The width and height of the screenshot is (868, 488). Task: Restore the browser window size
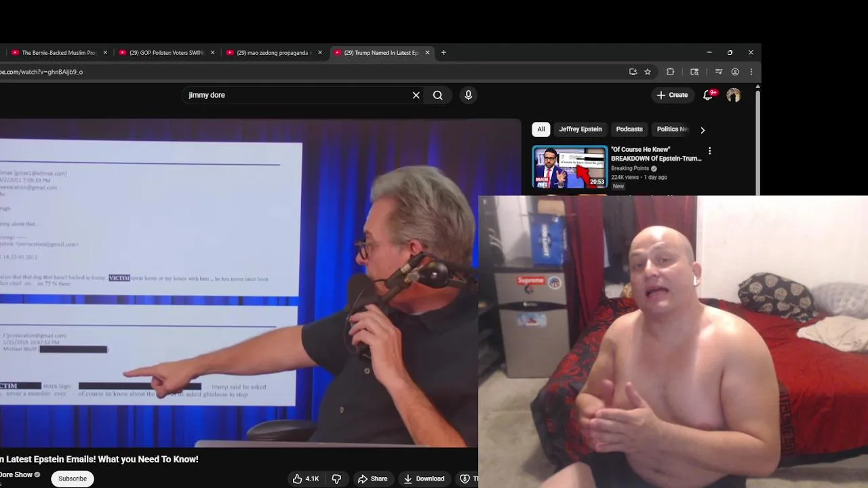point(730,52)
